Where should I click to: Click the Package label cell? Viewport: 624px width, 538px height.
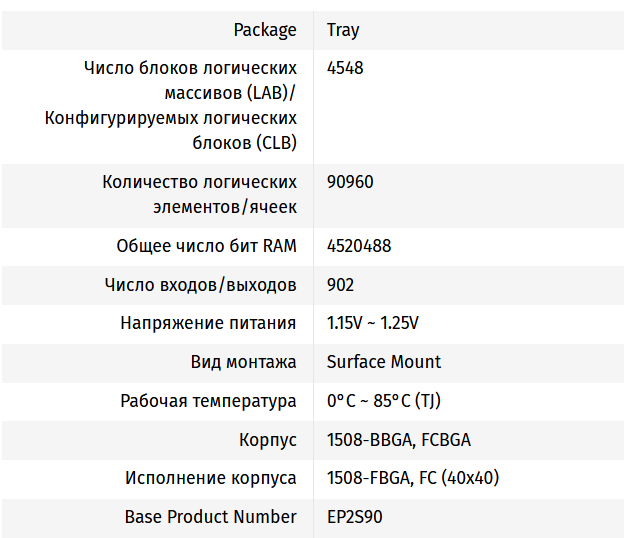click(x=265, y=30)
